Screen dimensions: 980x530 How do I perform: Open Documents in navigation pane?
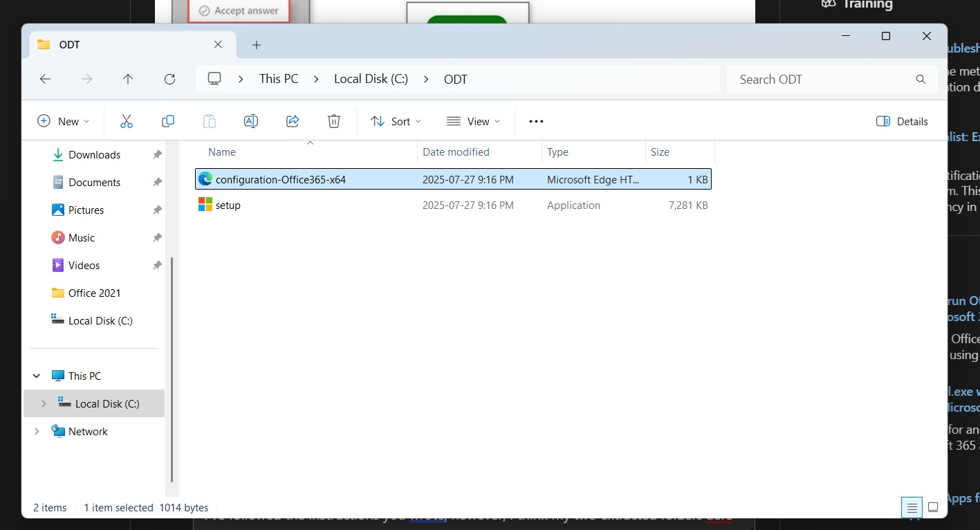click(95, 183)
